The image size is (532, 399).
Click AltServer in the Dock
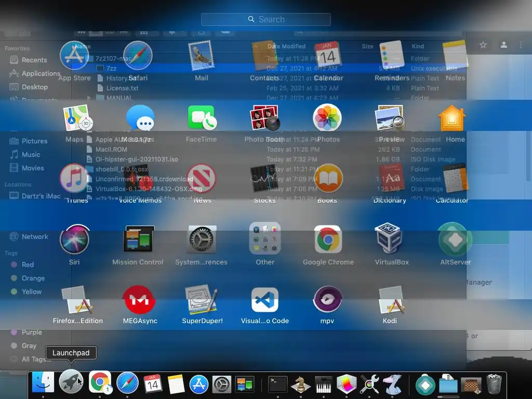tap(425, 385)
